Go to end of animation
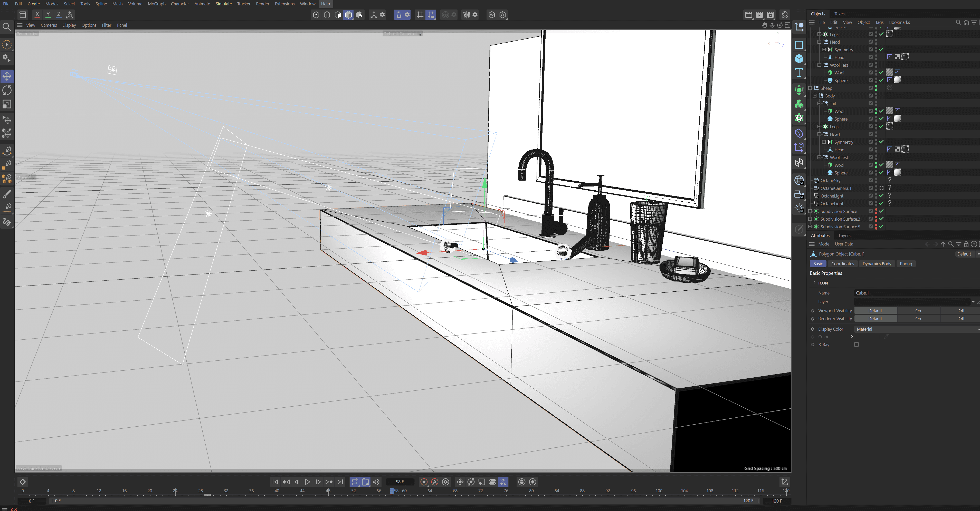 [x=340, y=482]
